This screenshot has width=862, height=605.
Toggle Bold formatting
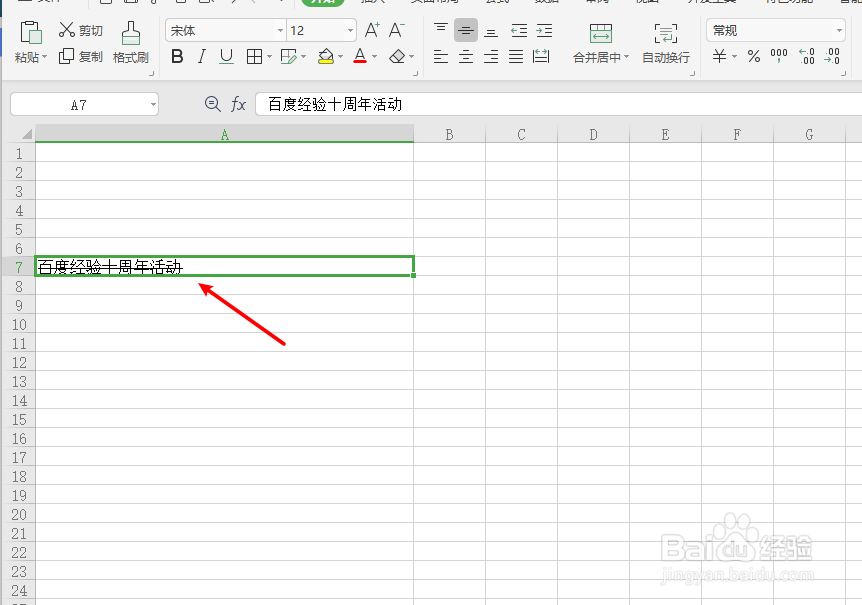coord(177,56)
